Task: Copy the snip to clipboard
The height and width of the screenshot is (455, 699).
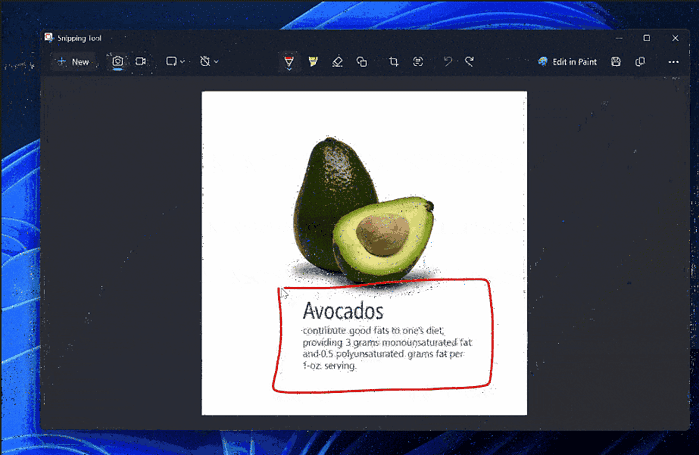Action: point(640,61)
